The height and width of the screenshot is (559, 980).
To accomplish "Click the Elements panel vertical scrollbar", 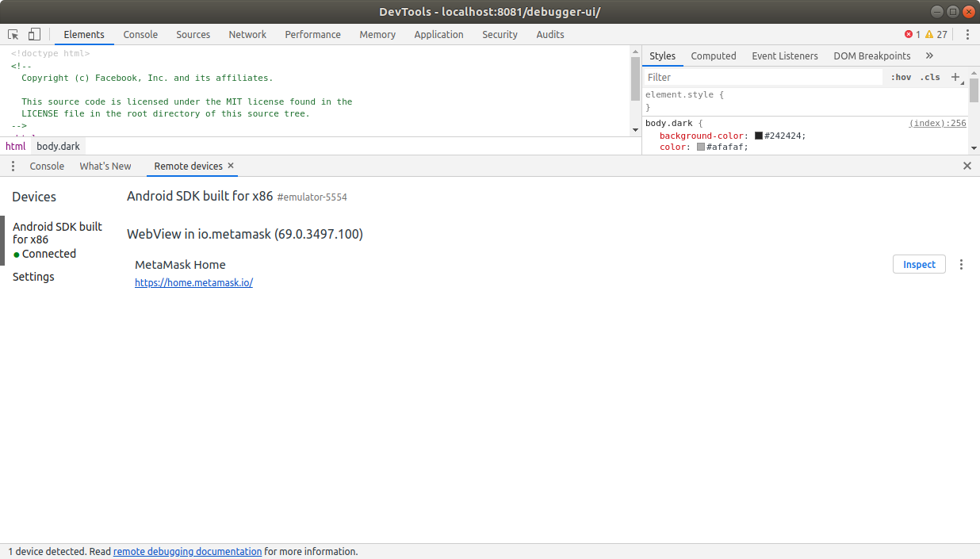I will click(635, 78).
